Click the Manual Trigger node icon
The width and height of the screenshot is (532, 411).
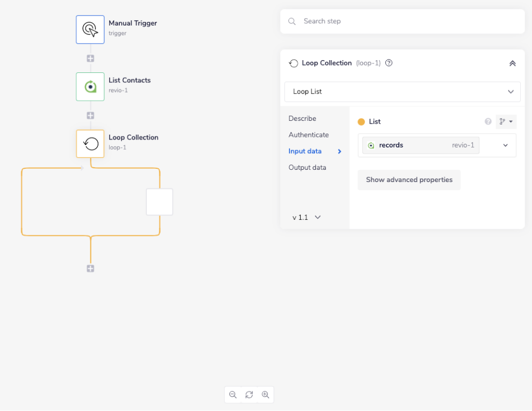pos(90,29)
